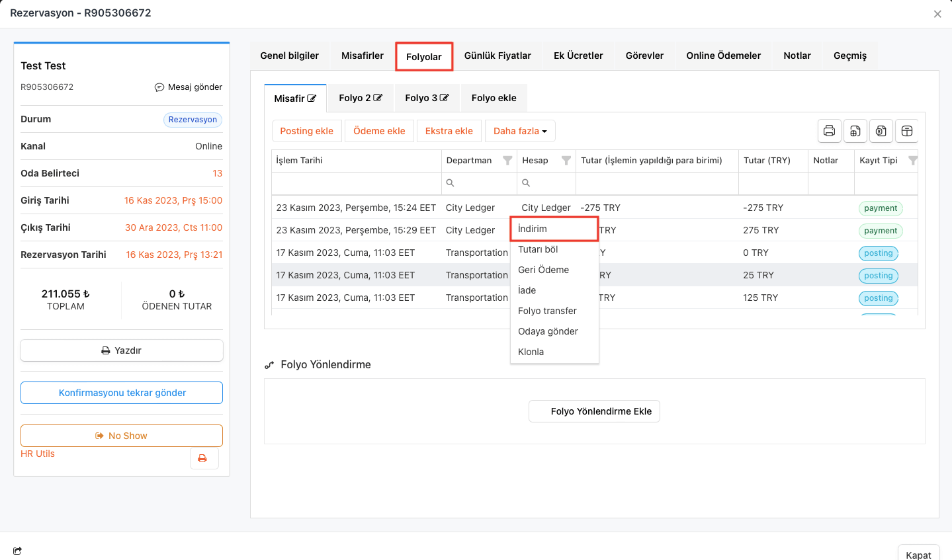Image resolution: width=952 pixels, height=560 pixels.
Task: Open the Online Ödemeler tab
Action: tap(723, 56)
